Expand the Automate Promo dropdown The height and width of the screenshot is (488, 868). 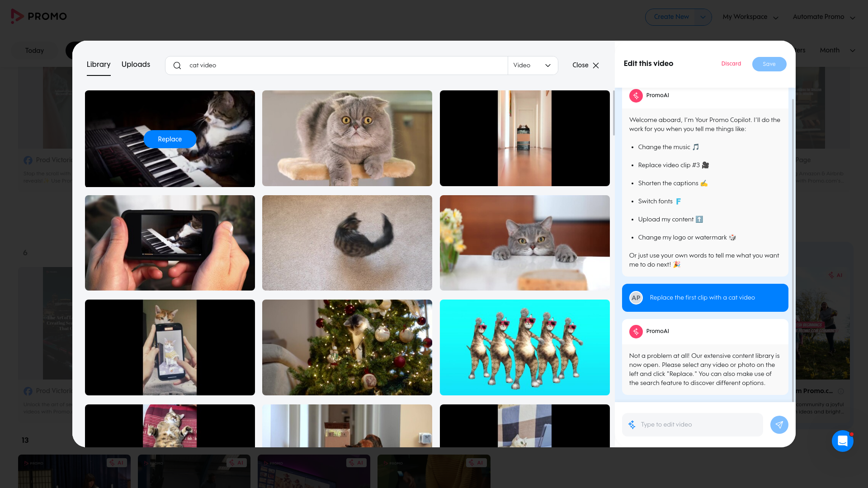(852, 17)
